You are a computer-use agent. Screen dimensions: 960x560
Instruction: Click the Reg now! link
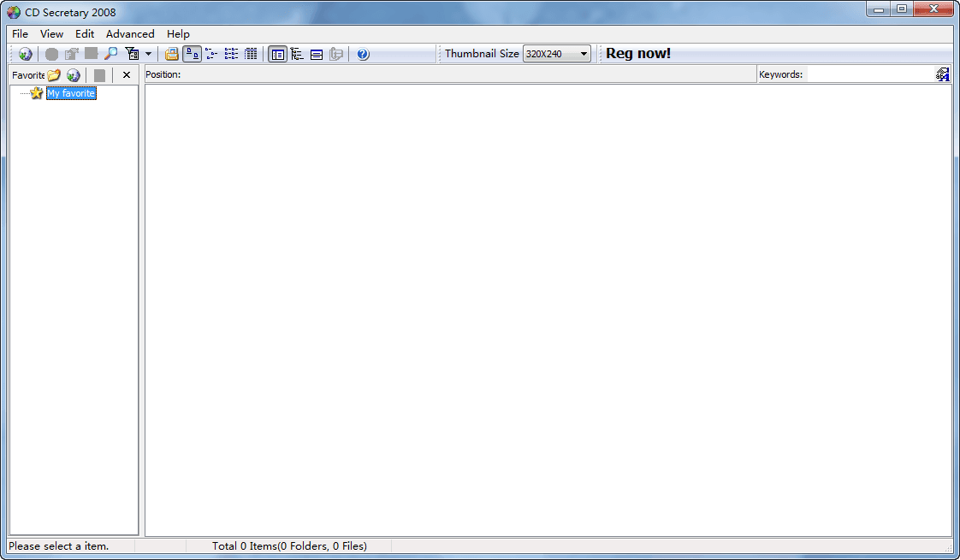point(638,54)
